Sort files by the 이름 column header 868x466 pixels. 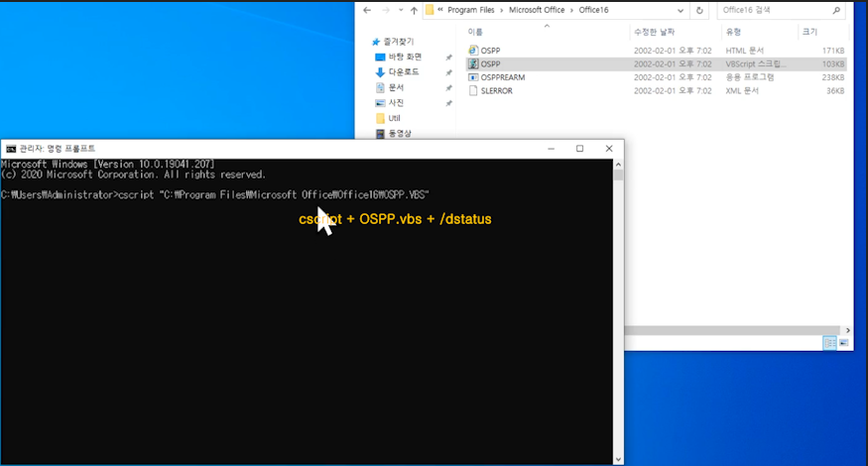pyautogui.click(x=475, y=32)
